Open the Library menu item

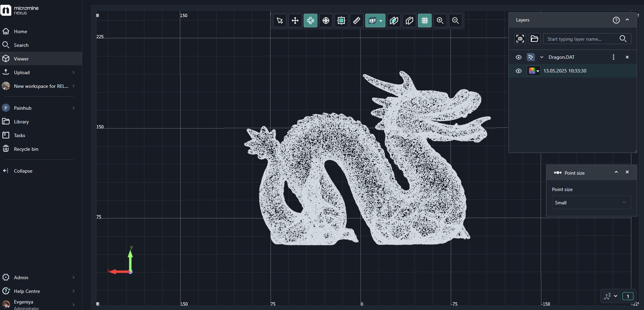pyautogui.click(x=21, y=122)
